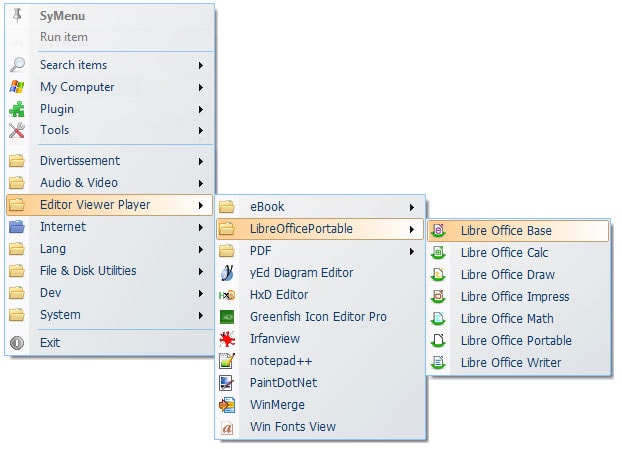The height and width of the screenshot is (449, 622).
Task: Launch Libre Office Math
Action: 518,319
